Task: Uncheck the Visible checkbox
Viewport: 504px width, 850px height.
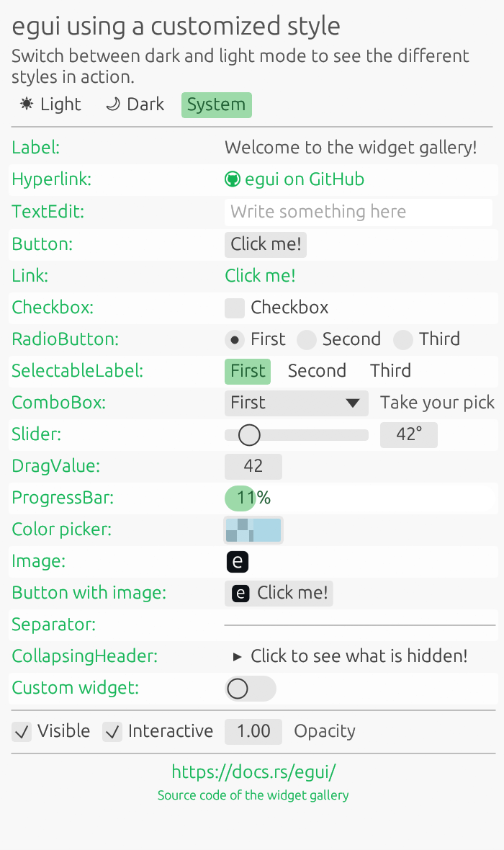Action: (x=22, y=732)
